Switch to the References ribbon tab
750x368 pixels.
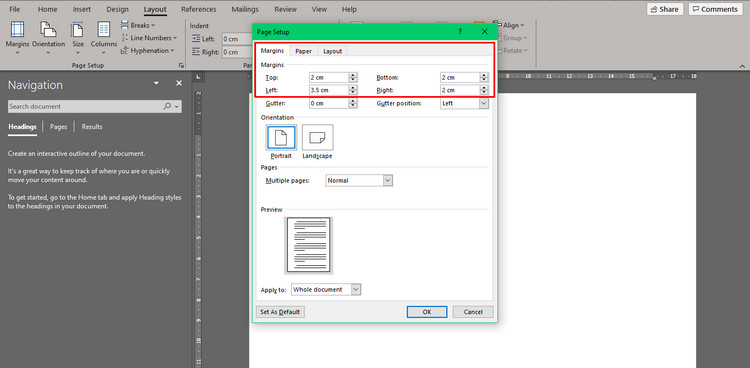pyautogui.click(x=199, y=9)
